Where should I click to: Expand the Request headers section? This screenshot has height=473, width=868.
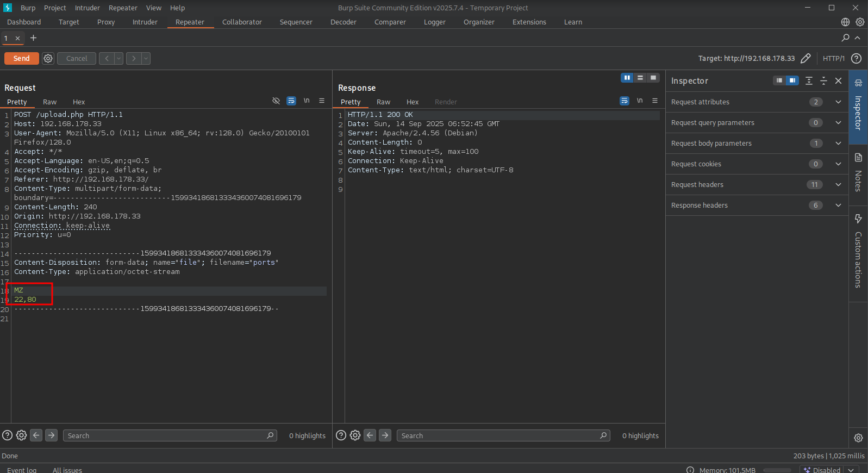pyautogui.click(x=838, y=185)
